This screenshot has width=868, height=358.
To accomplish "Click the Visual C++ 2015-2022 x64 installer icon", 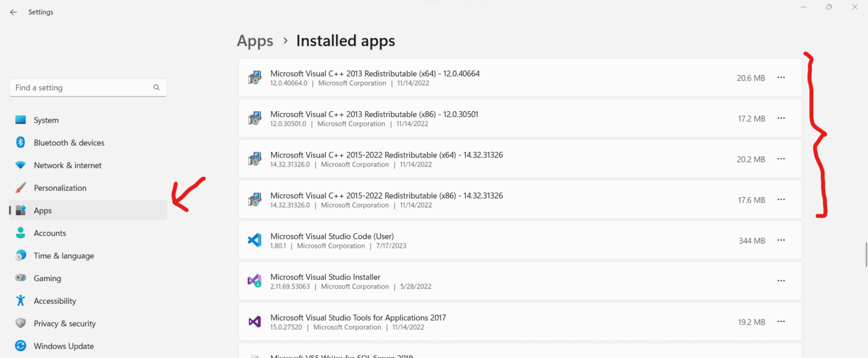I will click(x=255, y=159).
